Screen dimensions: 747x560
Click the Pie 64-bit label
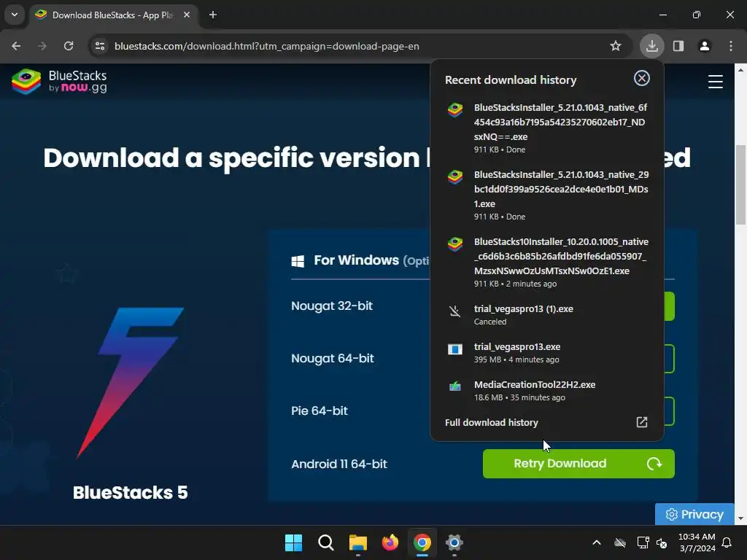pyautogui.click(x=320, y=411)
